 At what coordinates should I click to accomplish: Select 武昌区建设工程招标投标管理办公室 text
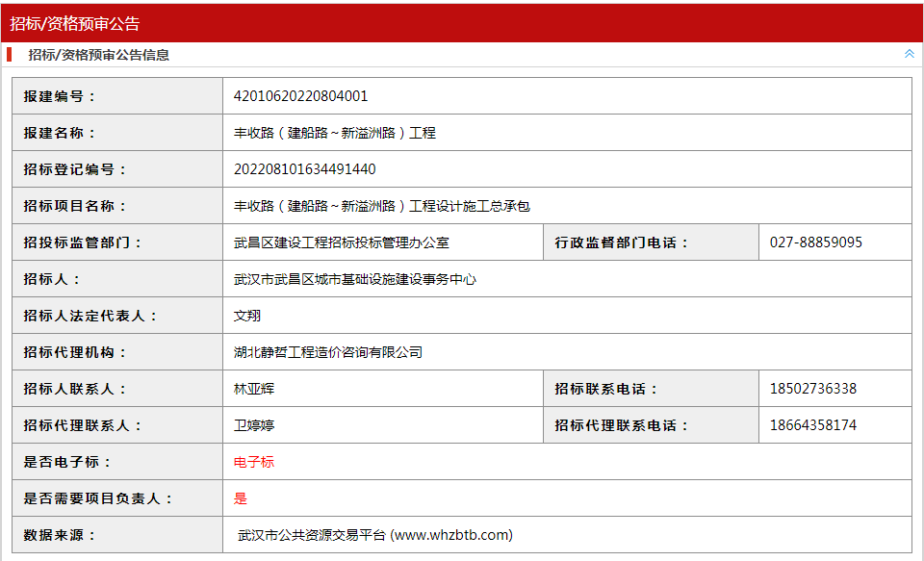click(x=341, y=242)
